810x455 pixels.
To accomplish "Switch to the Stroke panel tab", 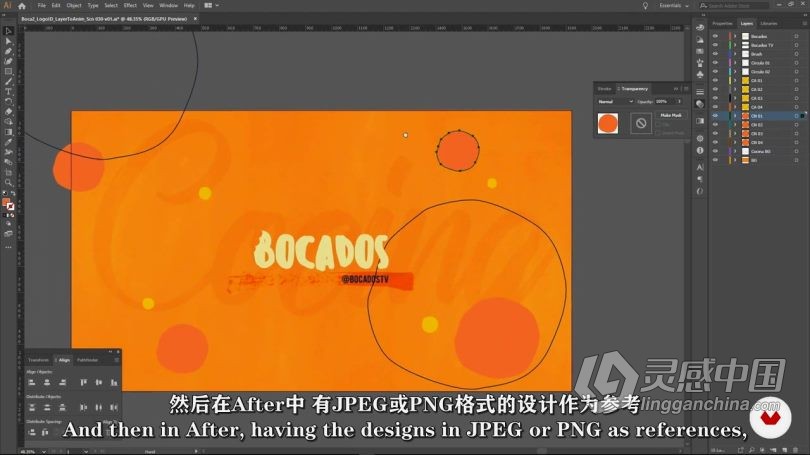I will tap(604, 89).
